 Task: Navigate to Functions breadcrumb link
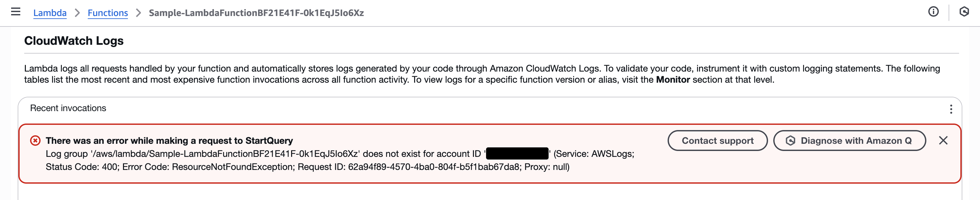(x=108, y=13)
